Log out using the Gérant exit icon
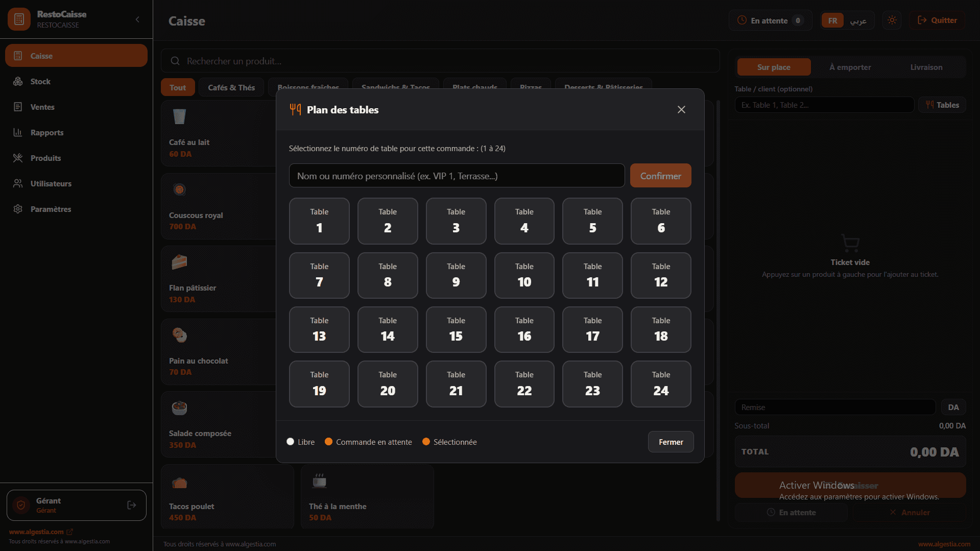980x551 pixels. 131,505
